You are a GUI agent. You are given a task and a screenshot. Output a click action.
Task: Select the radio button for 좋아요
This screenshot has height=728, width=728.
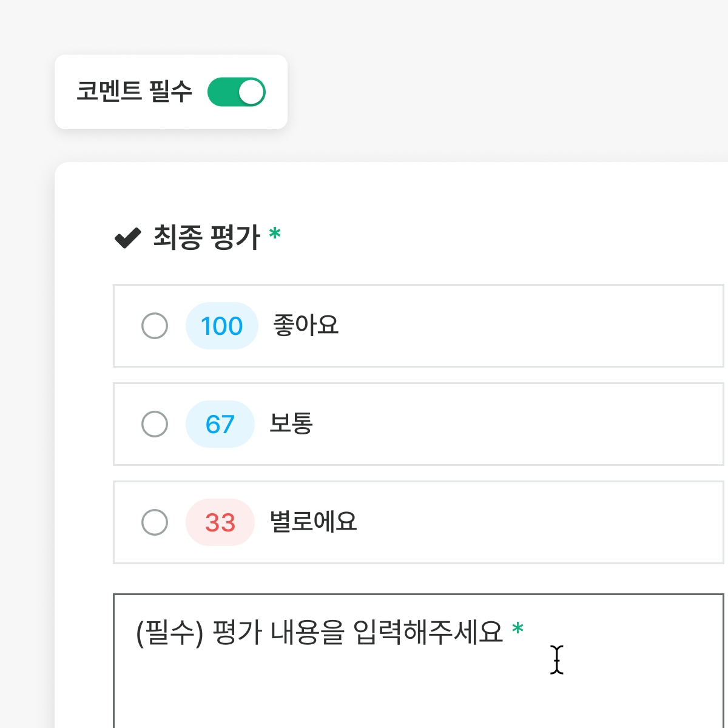pyautogui.click(x=155, y=326)
